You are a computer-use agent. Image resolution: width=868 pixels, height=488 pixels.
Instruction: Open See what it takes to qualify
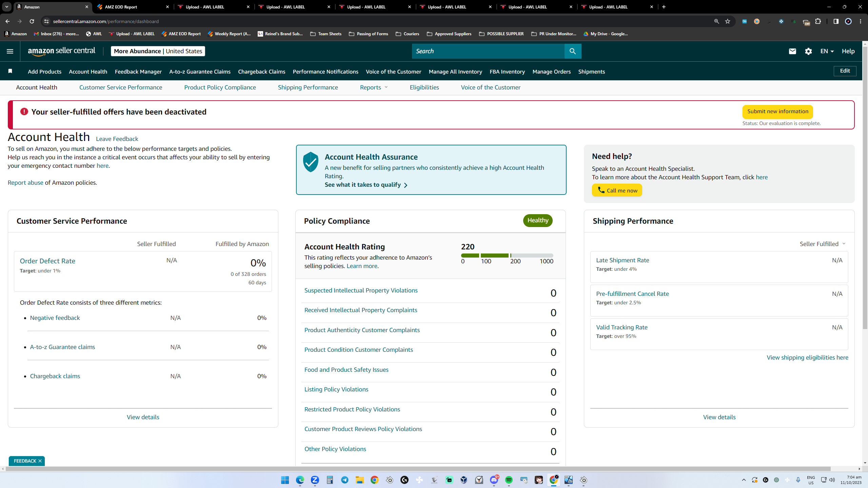click(366, 185)
